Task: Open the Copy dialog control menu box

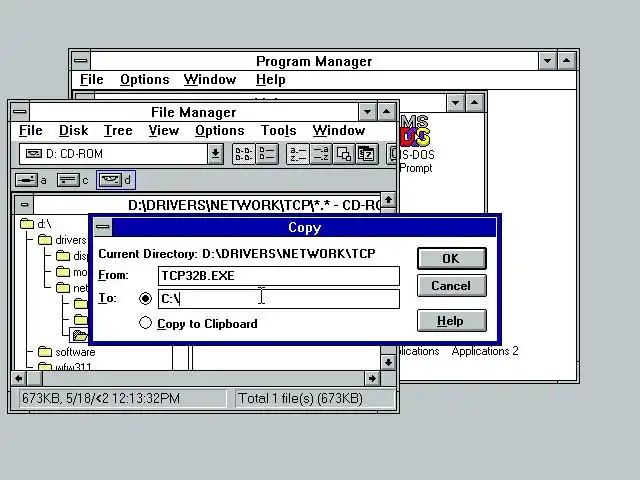Action: click(x=102, y=227)
